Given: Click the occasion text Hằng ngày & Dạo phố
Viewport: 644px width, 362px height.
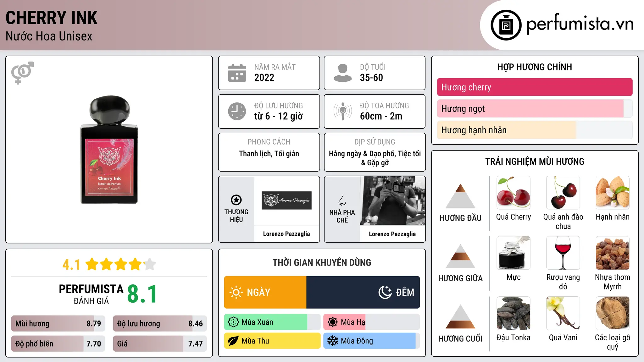Looking at the screenshot, I should (x=362, y=154).
